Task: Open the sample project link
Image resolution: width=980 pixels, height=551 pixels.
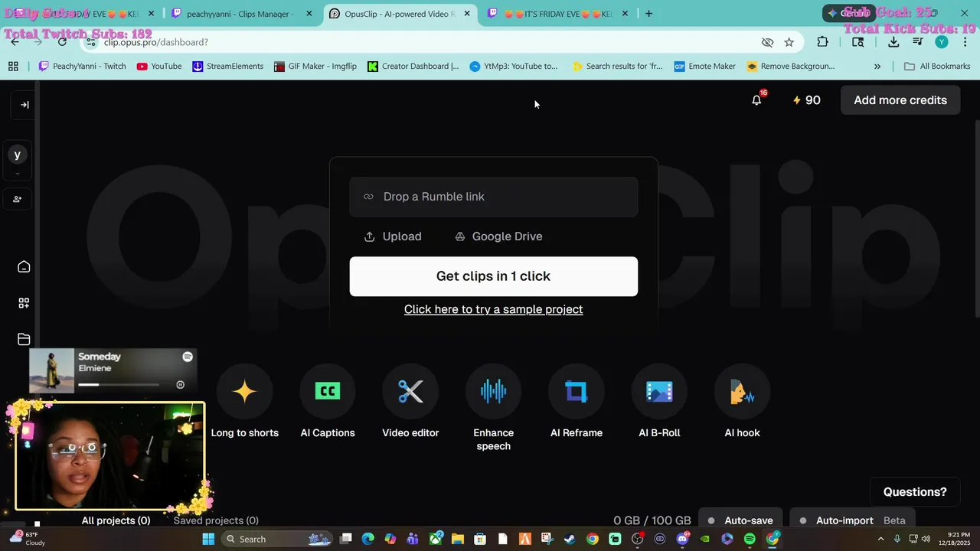Action: tap(494, 309)
